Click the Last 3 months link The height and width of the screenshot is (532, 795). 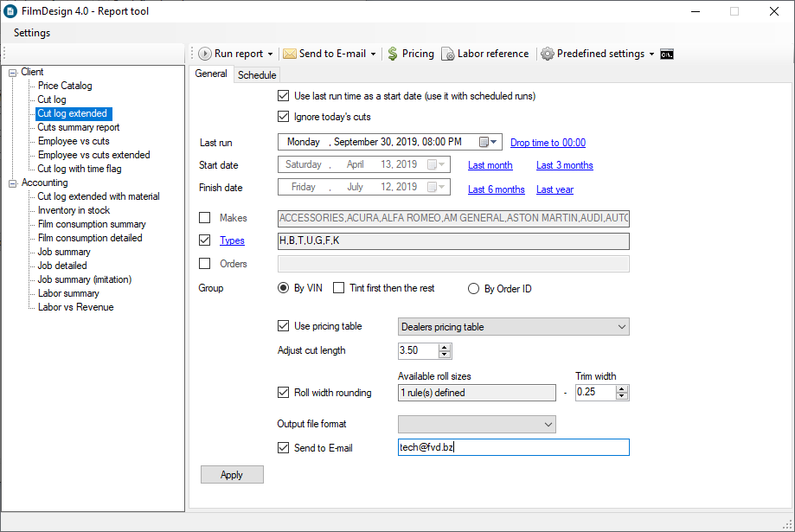(564, 165)
